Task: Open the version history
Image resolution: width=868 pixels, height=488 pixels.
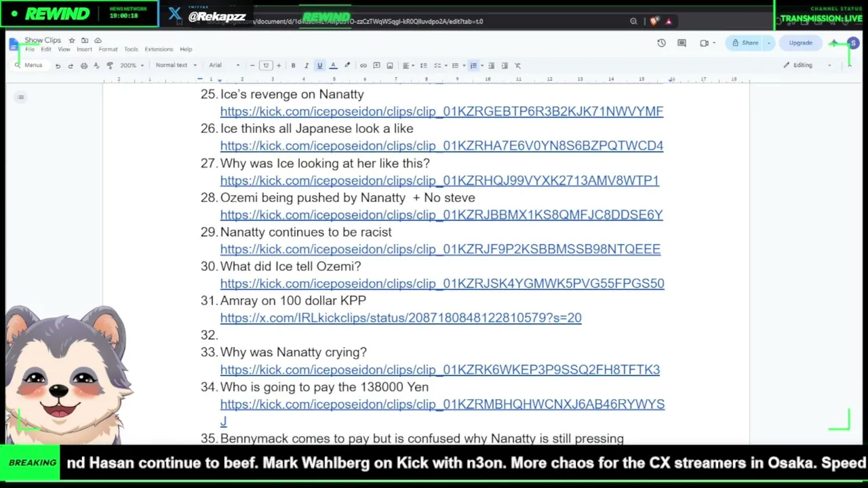Action: [661, 43]
